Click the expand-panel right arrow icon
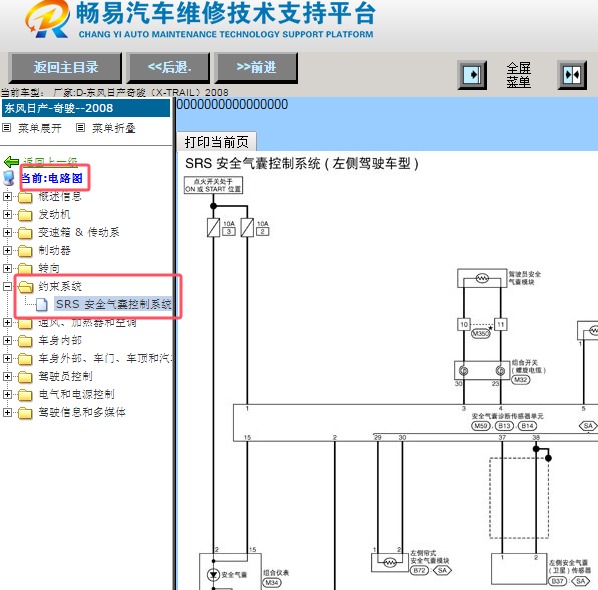 472,74
